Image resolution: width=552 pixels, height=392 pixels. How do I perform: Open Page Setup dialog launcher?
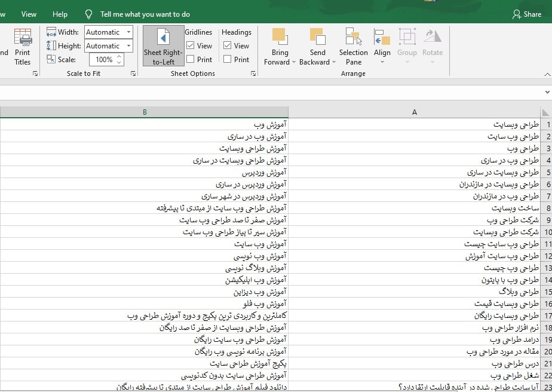[x=35, y=73]
